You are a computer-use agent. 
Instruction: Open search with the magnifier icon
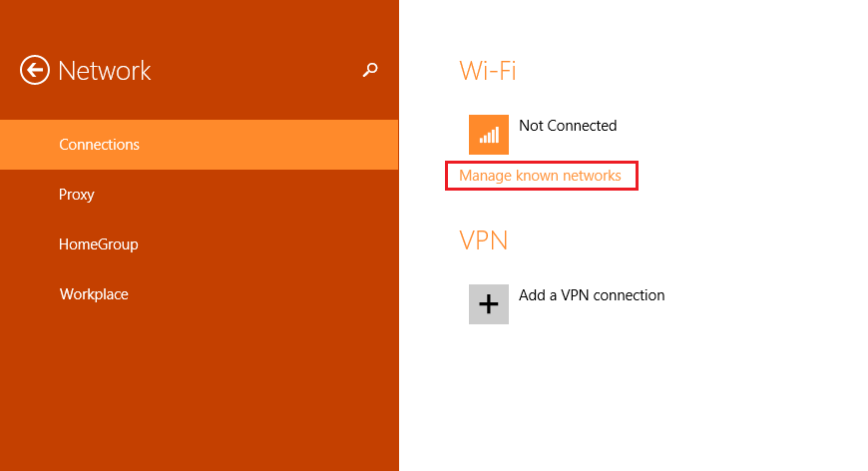coord(370,70)
